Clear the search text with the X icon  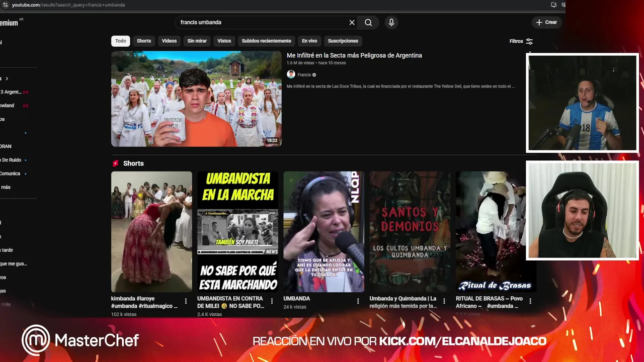pos(352,22)
